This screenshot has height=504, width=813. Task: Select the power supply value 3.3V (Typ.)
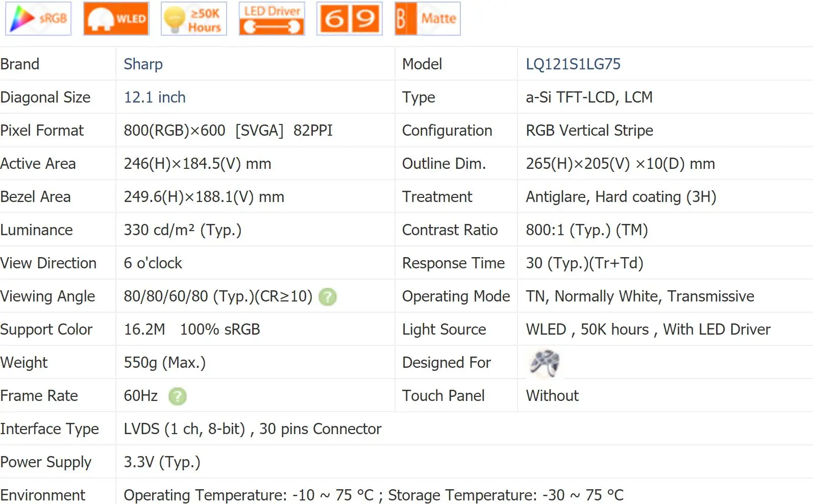pos(162,462)
